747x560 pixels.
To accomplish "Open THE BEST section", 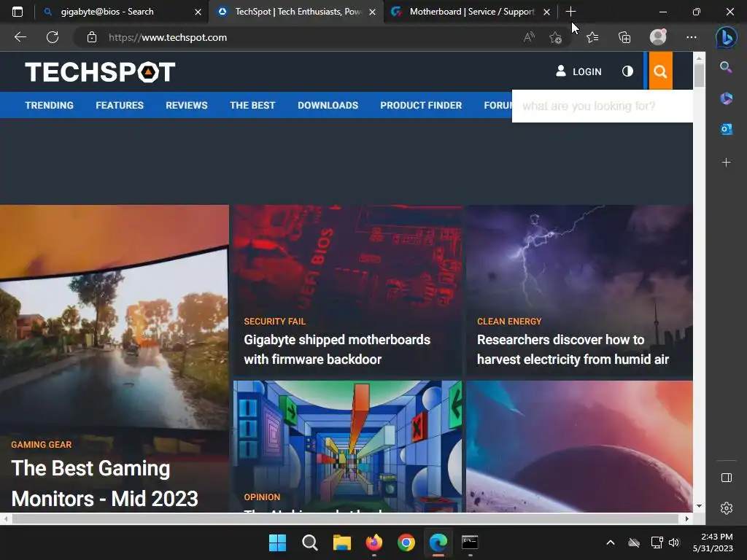I will [x=252, y=105].
